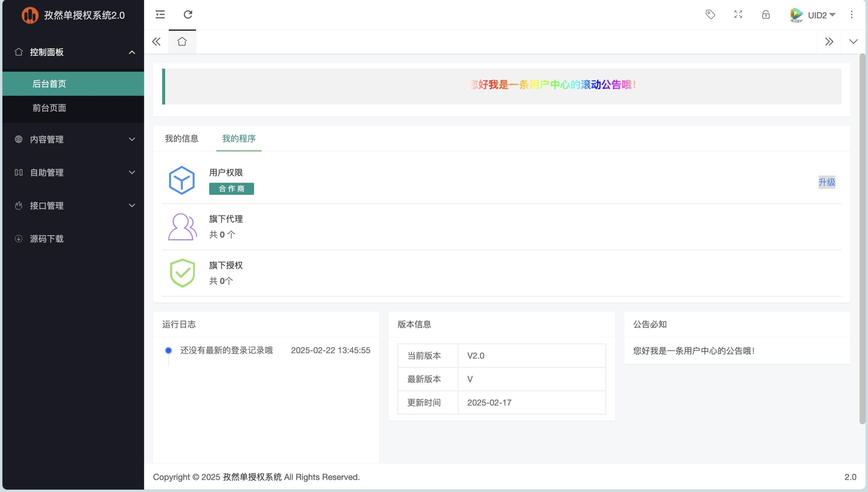Select the 我的程序 tab
This screenshot has width=868, height=492.
pos(238,138)
